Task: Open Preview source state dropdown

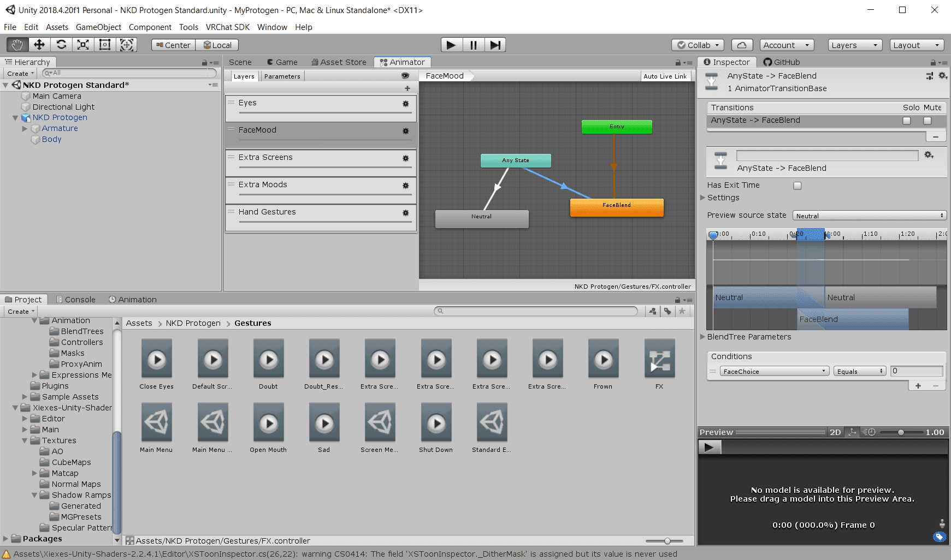Action: tap(869, 216)
